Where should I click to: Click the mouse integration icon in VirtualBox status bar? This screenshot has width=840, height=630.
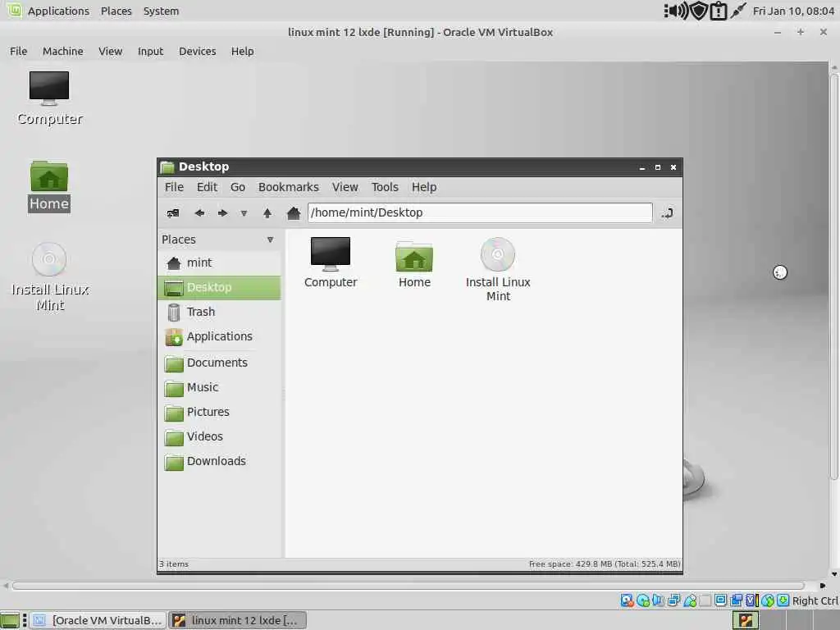coord(768,600)
